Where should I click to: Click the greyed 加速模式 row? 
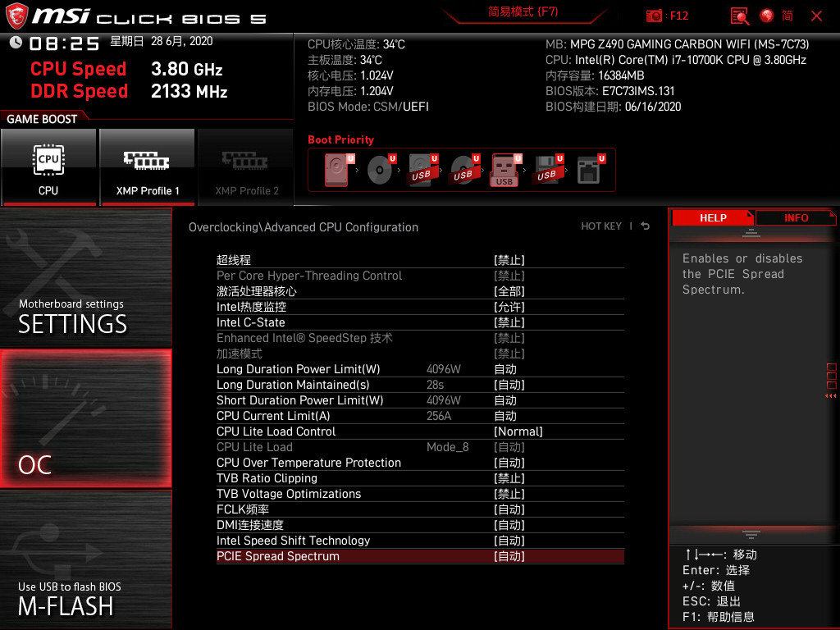420,354
